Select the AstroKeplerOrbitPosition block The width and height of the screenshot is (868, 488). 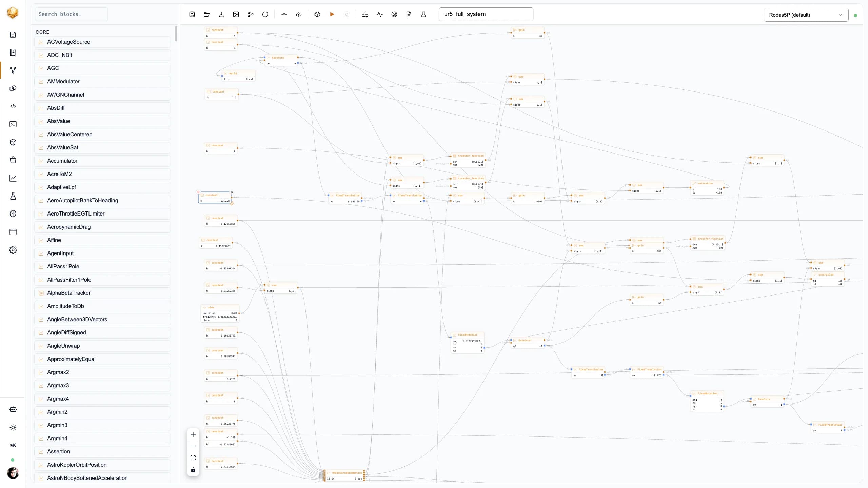coord(102,465)
